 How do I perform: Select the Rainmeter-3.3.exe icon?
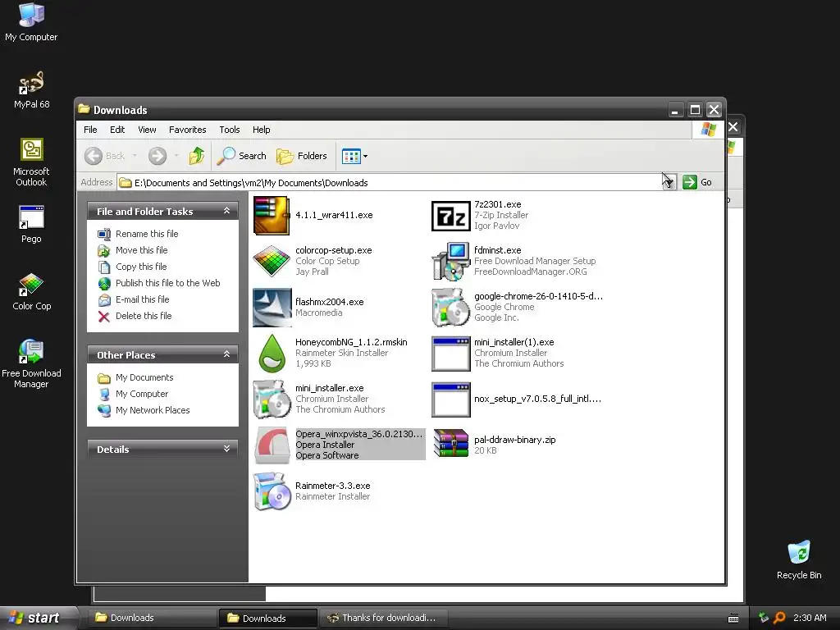click(x=272, y=491)
